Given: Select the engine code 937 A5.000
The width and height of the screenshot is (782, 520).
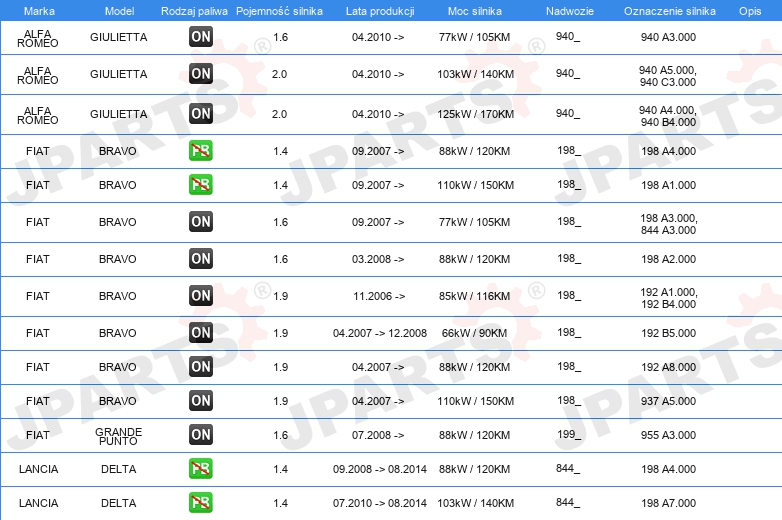Looking at the screenshot, I should [x=668, y=401].
